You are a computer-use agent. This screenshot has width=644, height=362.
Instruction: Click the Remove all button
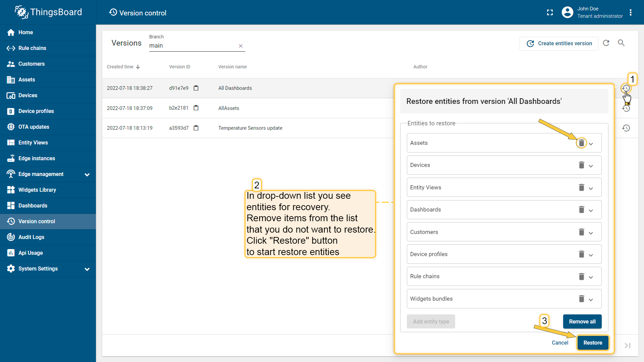click(x=582, y=321)
